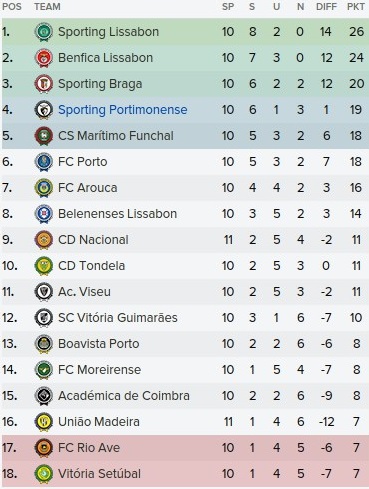Sort by the POS column header
The height and width of the screenshot is (489, 369).
tap(12, 7)
